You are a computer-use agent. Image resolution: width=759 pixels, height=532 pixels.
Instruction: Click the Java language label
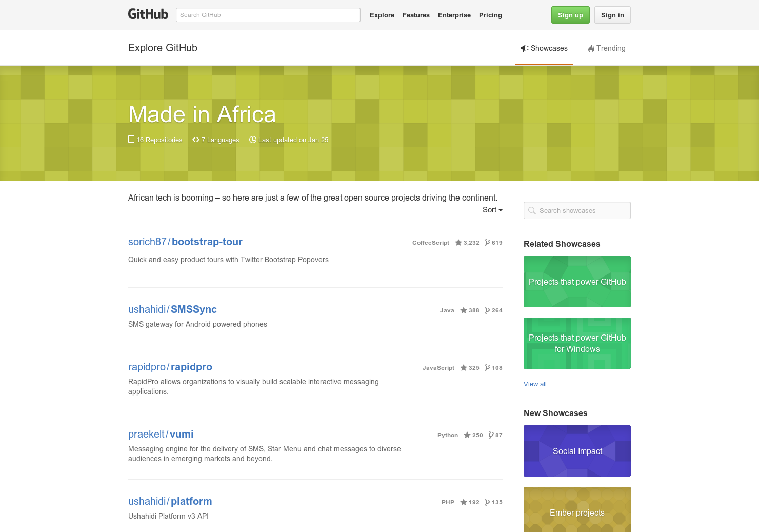(447, 310)
